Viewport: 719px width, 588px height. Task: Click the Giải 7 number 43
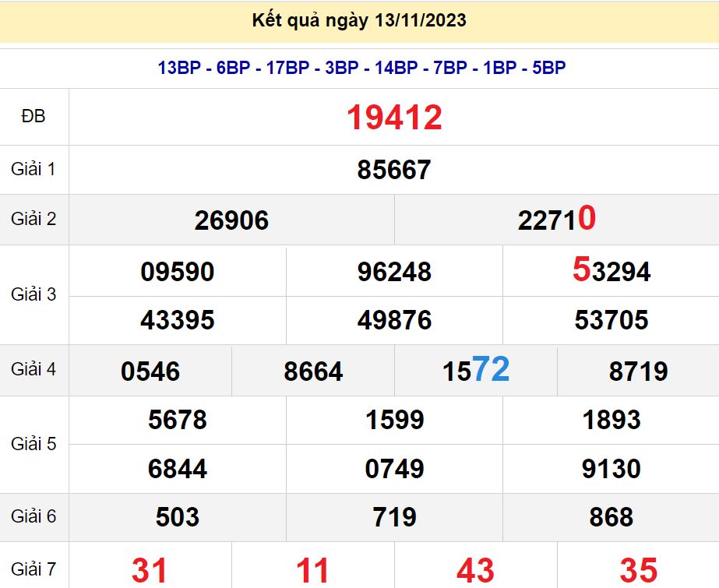[475, 570]
